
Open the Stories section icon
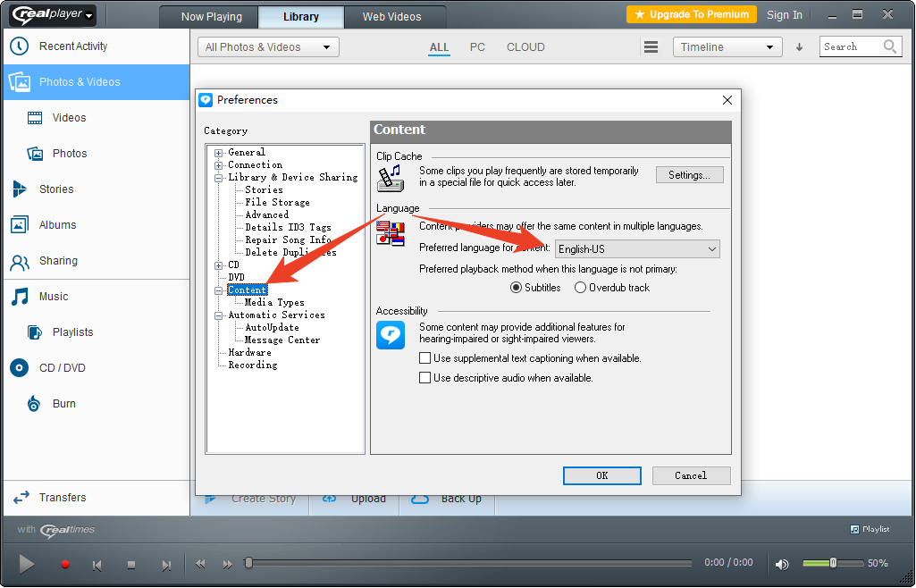pos(20,189)
